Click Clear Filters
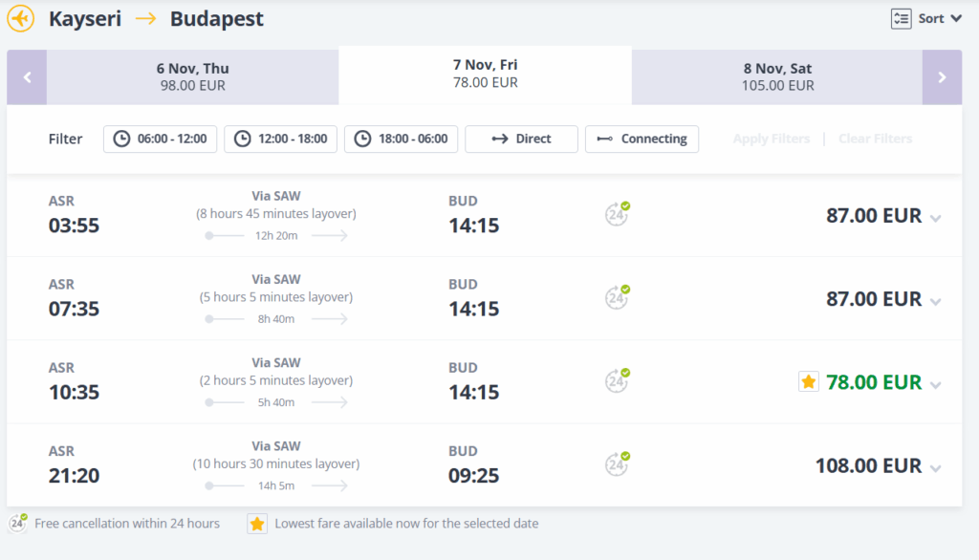Image resolution: width=979 pixels, height=560 pixels. coord(875,139)
